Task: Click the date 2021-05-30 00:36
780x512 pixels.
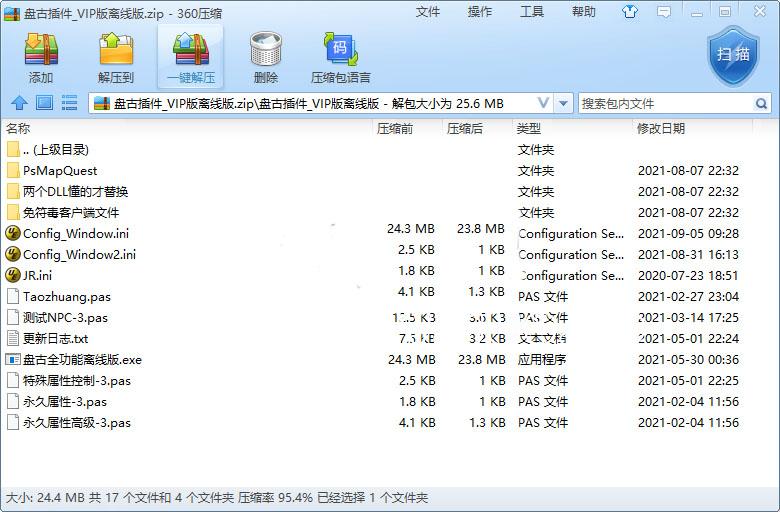Action: click(x=688, y=360)
